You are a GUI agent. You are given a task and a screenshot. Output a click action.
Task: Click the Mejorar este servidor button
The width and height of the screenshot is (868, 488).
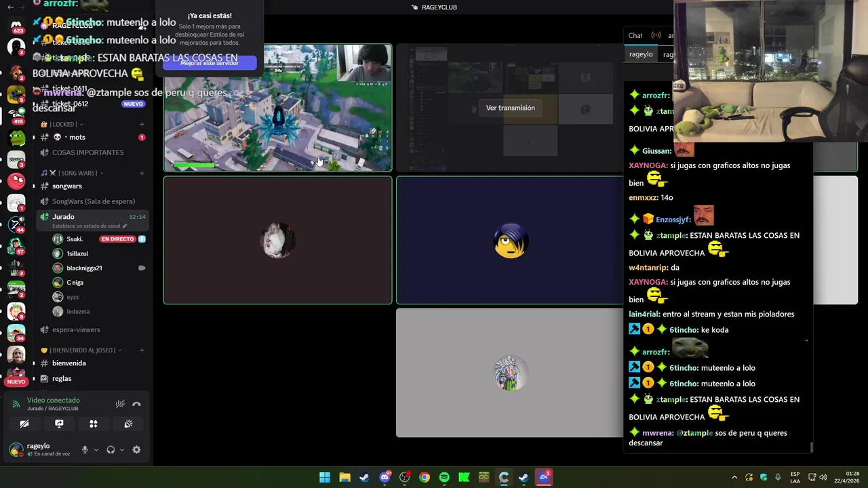210,63
